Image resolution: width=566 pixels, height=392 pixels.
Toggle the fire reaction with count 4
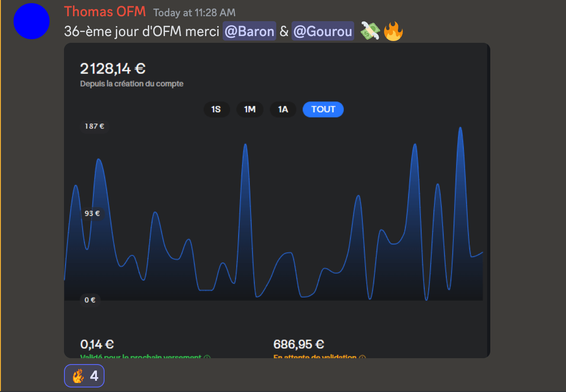[x=84, y=376]
